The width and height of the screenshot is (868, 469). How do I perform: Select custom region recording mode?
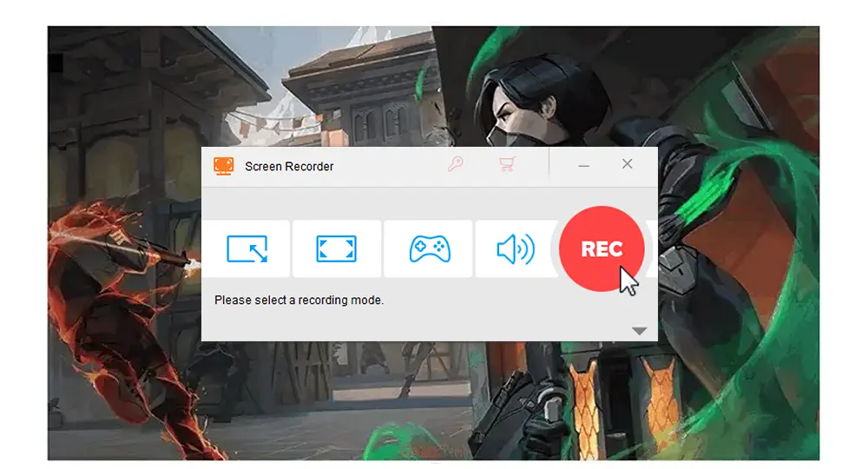click(247, 248)
